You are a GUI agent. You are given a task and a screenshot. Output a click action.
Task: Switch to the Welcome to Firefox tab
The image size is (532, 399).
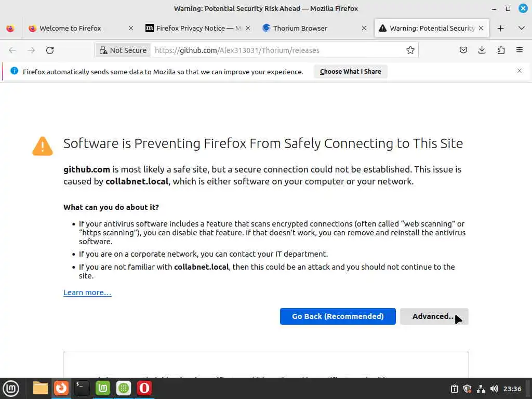coord(70,29)
